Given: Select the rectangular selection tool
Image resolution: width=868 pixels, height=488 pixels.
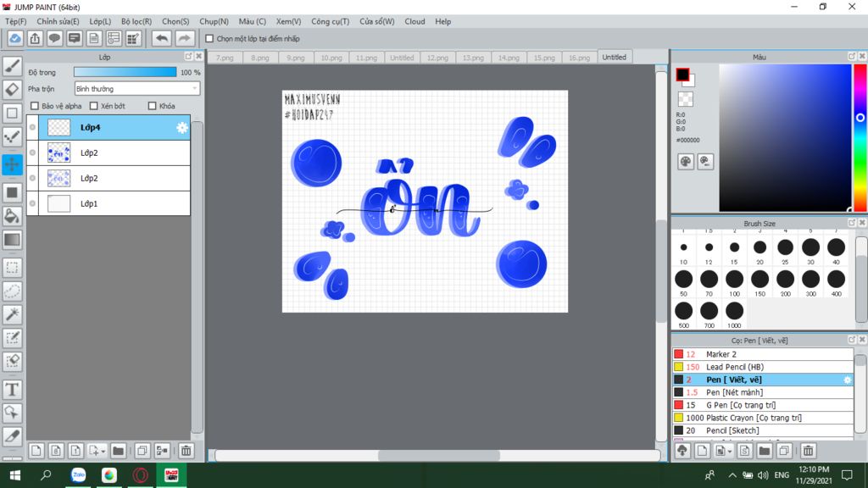Looking at the screenshot, I should (x=12, y=268).
